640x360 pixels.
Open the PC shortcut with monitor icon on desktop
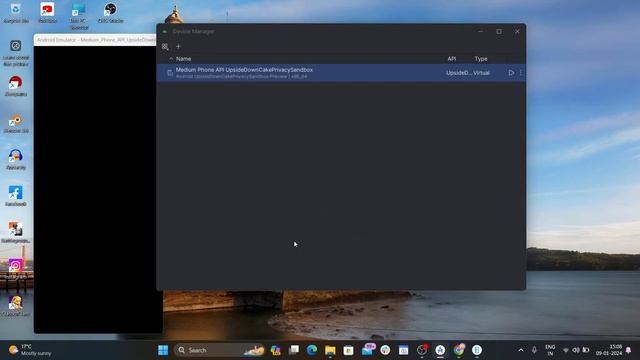tap(79, 16)
